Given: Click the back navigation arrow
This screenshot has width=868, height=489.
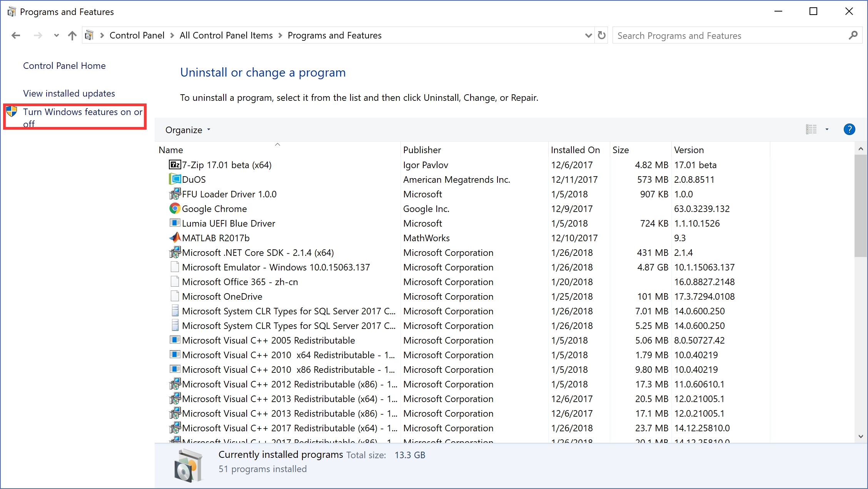Looking at the screenshot, I should [x=16, y=35].
